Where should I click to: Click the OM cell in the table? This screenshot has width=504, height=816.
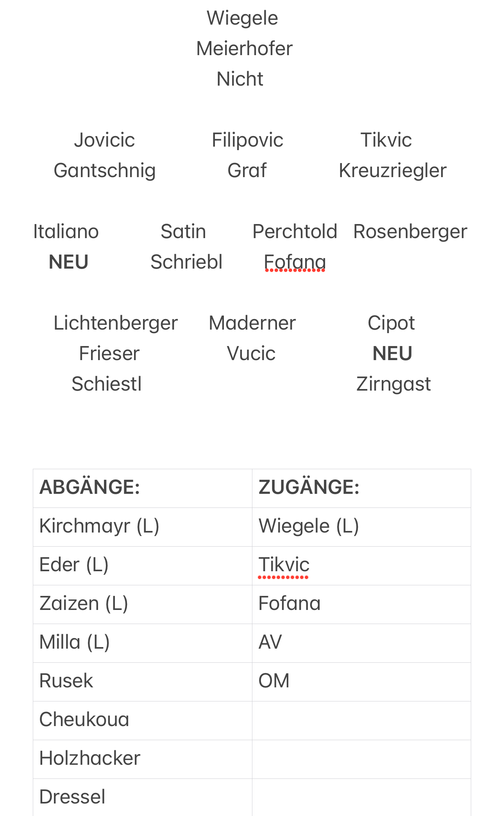361,682
